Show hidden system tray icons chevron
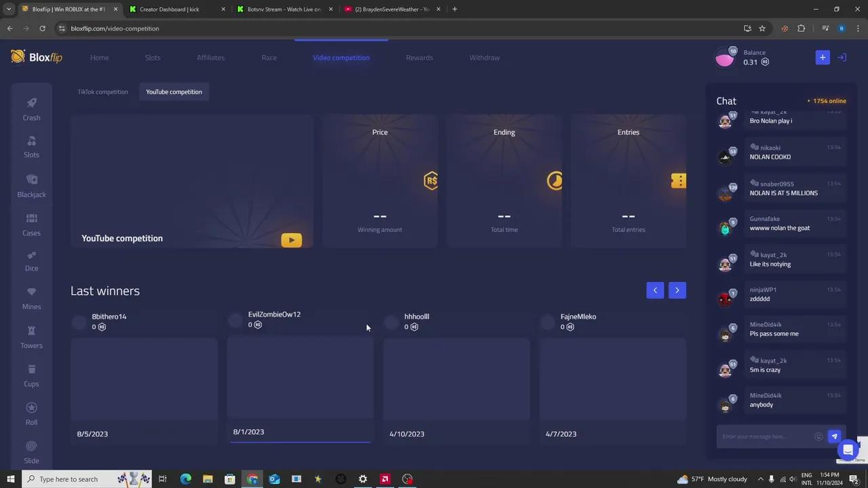Image resolution: width=868 pixels, height=488 pixels. coord(760,479)
